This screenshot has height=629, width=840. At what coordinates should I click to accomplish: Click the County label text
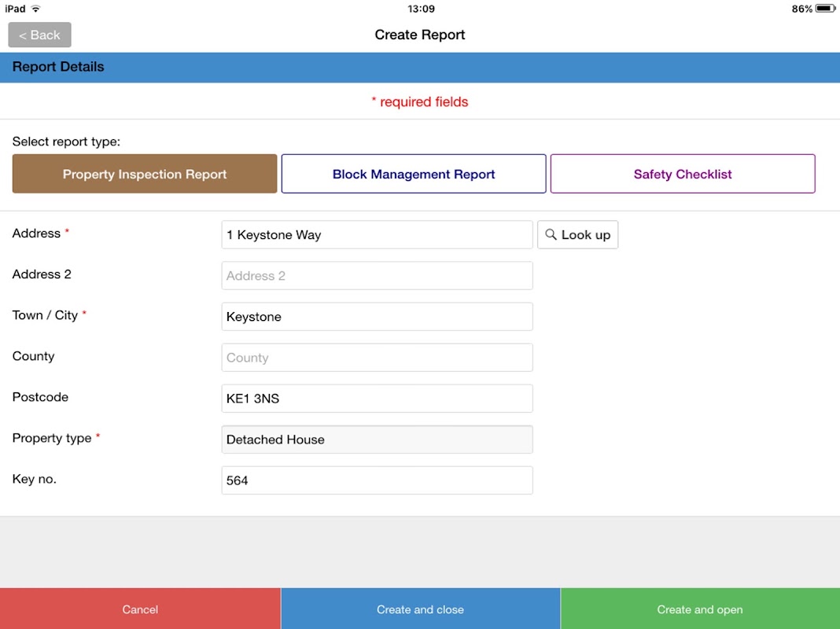click(x=33, y=356)
